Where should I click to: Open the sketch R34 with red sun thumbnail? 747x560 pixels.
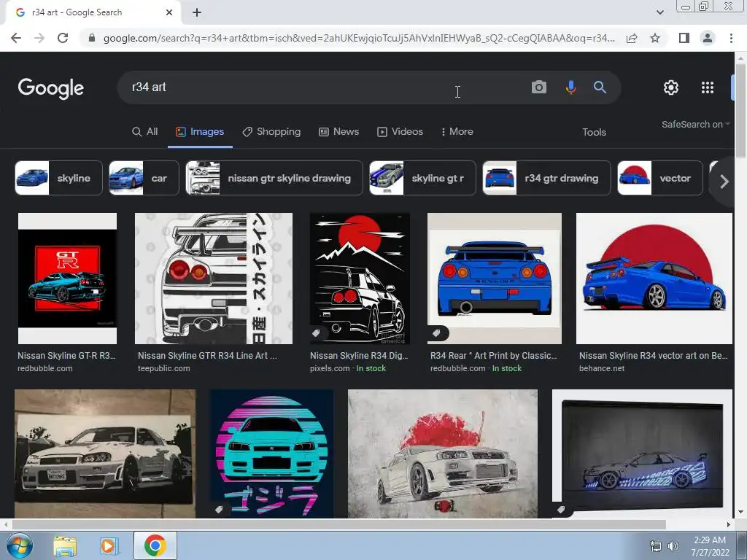[443, 454]
